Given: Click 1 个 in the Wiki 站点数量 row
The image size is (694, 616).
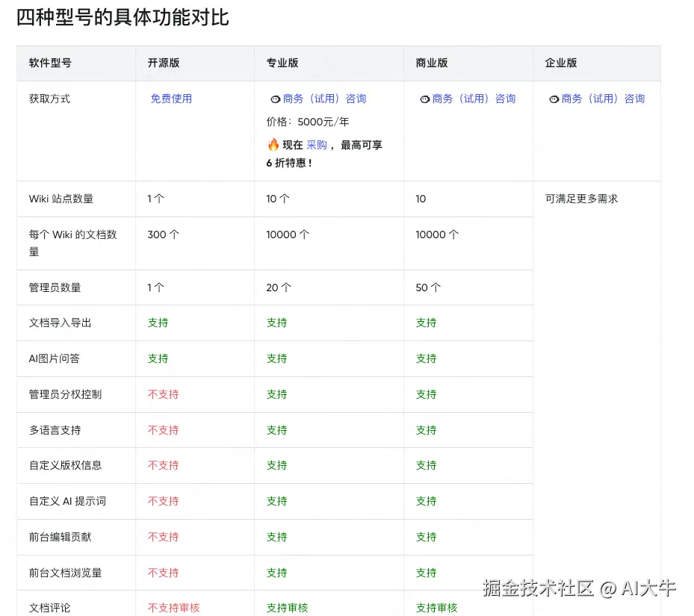Looking at the screenshot, I should click(x=156, y=199).
